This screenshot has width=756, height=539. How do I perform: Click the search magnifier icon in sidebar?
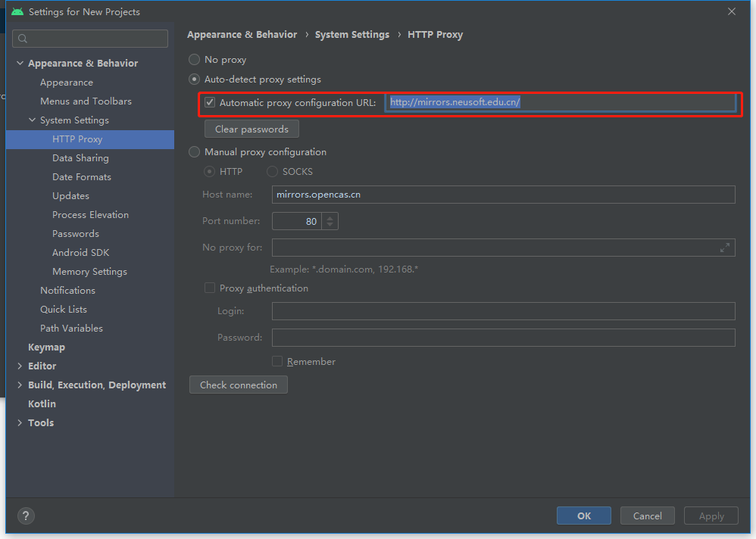[x=23, y=39]
